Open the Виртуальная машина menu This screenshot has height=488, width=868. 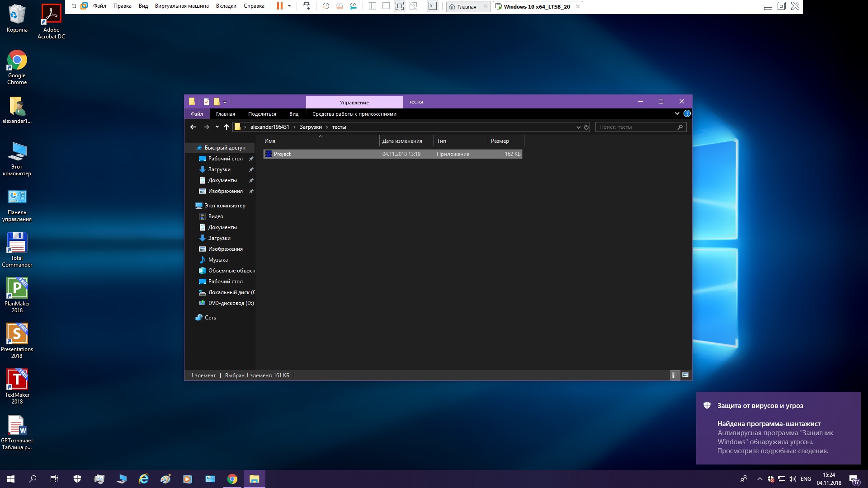182,6
